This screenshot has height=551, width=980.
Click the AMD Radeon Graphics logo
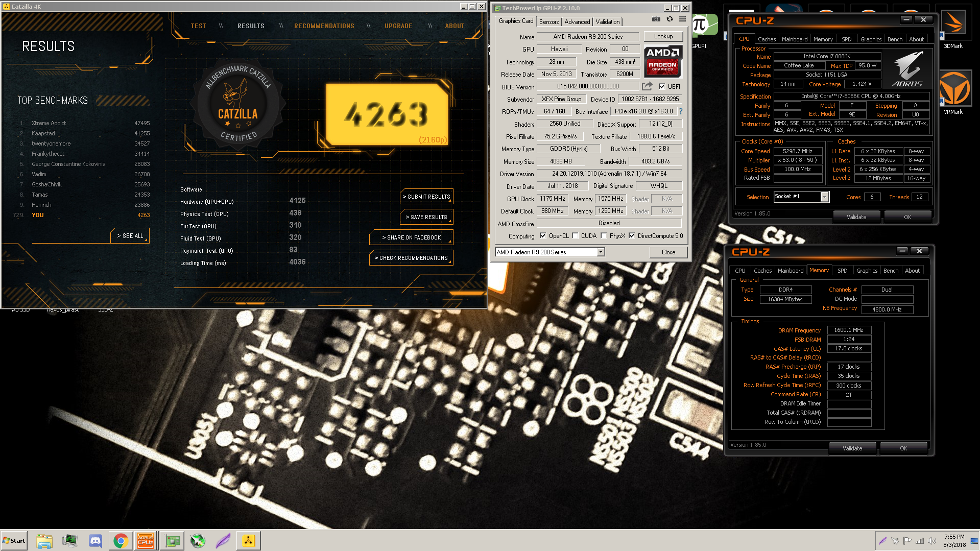(662, 61)
